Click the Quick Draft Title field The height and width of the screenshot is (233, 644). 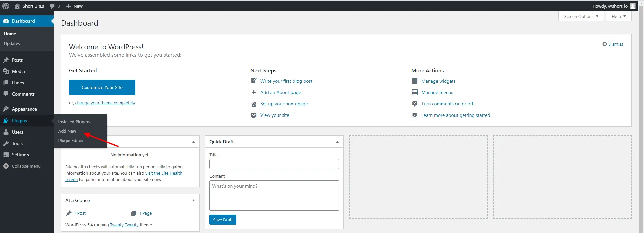(x=274, y=164)
